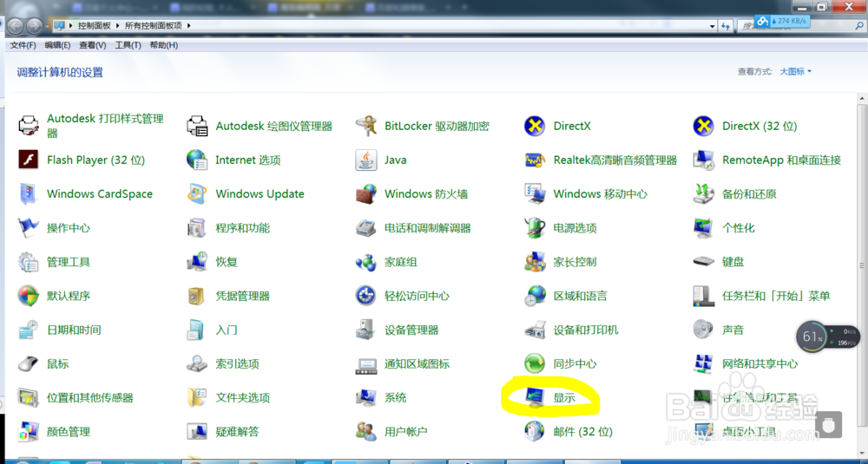Screen dimensions: 868x464
Task: Open the Java coffee cup icon
Action: click(x=366, y=160)
